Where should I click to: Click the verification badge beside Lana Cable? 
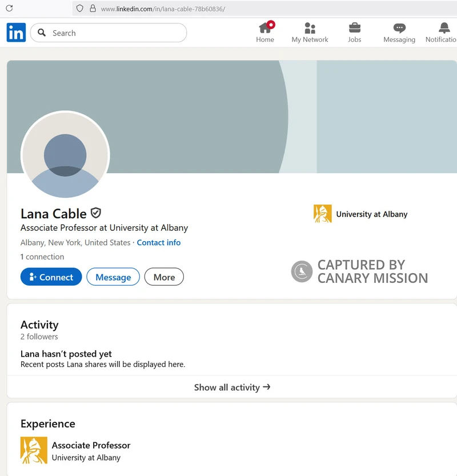[x=96, y=213]
